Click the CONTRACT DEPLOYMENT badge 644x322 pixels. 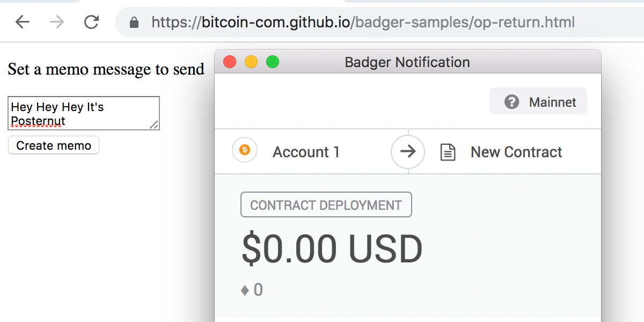[x=326, y=204]
